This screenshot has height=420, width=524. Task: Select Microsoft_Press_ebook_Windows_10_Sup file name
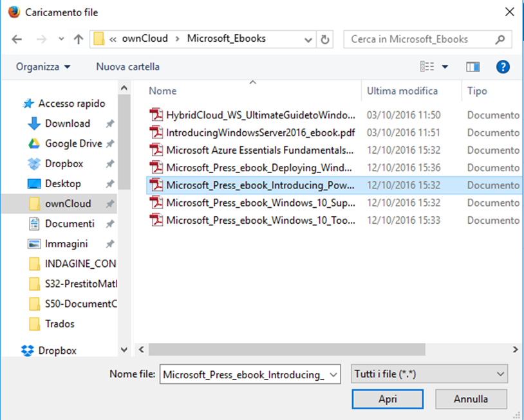coord(261,203)
